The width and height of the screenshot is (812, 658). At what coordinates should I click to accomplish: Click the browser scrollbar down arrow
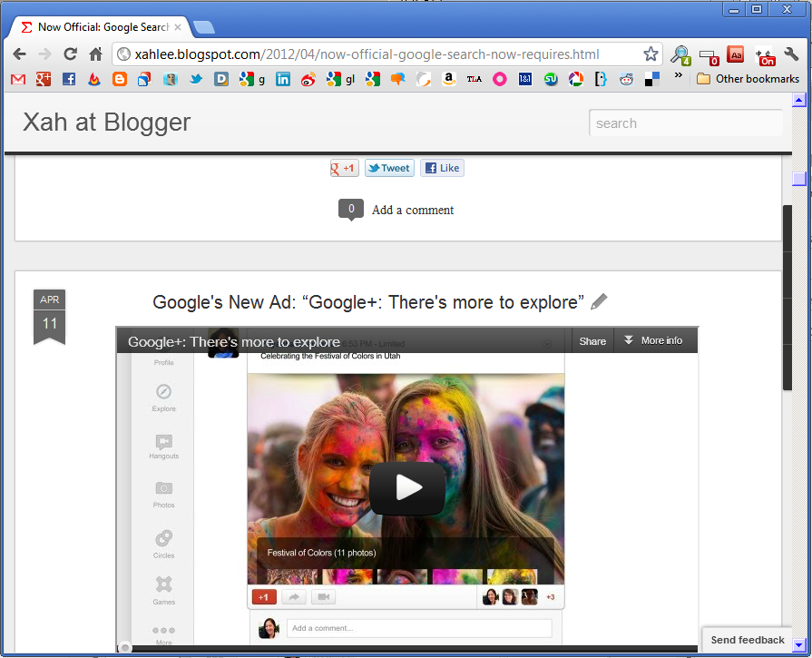(x=799, y=645)
